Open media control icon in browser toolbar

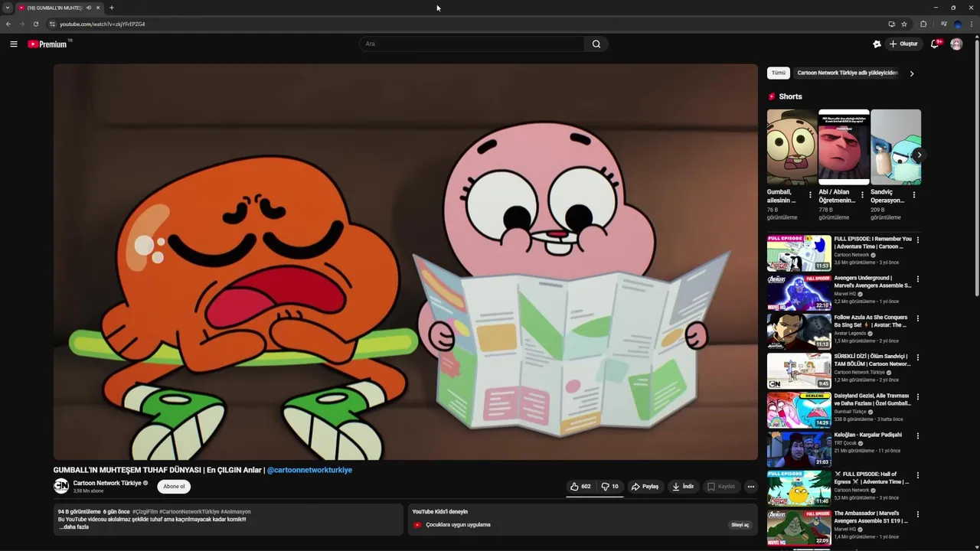click(x=944, y=24)
